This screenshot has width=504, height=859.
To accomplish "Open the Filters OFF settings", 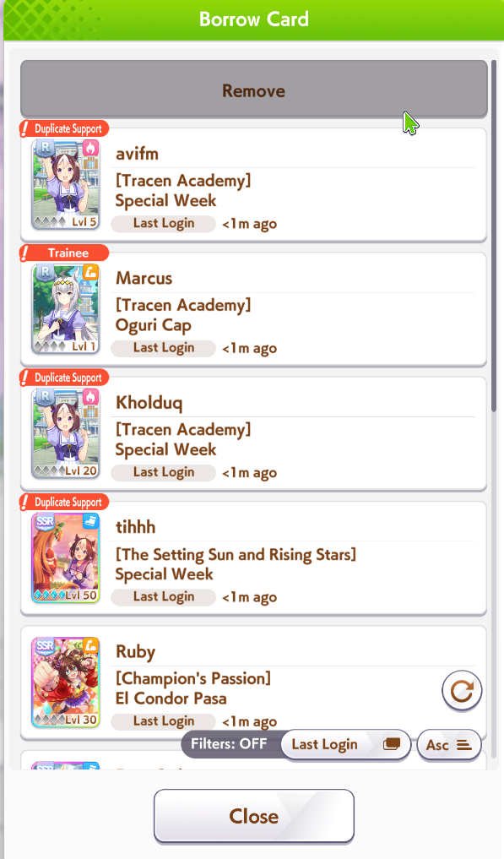I will point(230,744).
